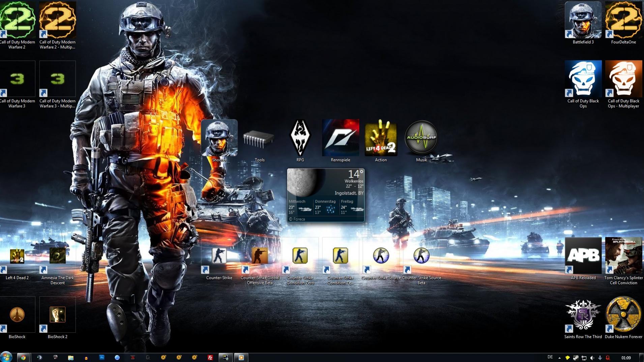
Task: Click the download arrow tray icon
Action: coord(600,358)
